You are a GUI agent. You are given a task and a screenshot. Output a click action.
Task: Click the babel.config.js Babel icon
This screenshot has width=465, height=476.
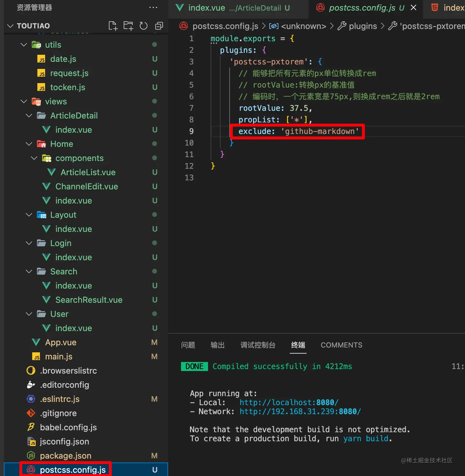coord(31,427)
